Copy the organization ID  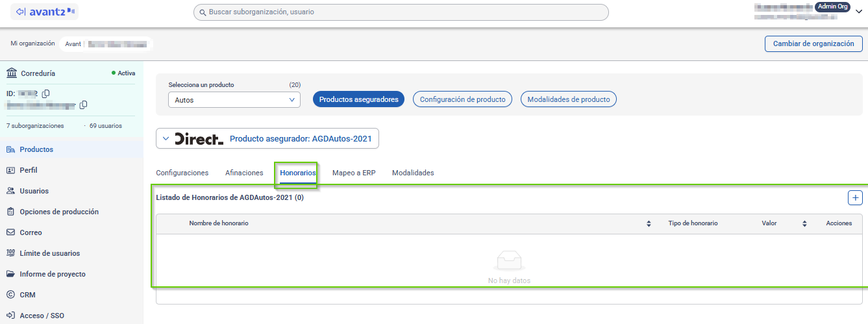45,93
